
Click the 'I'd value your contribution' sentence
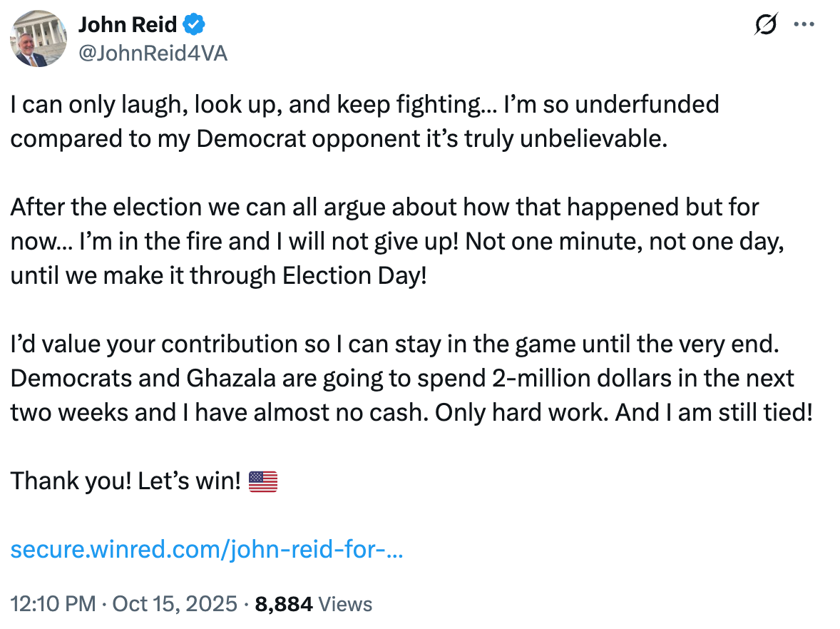[x=395, y=344]
